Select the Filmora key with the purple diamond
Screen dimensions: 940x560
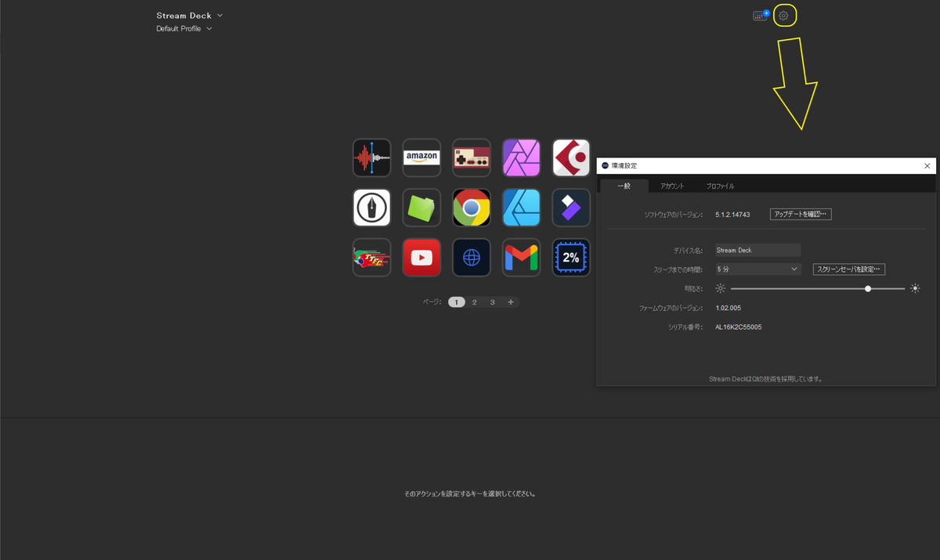(571, 208)
